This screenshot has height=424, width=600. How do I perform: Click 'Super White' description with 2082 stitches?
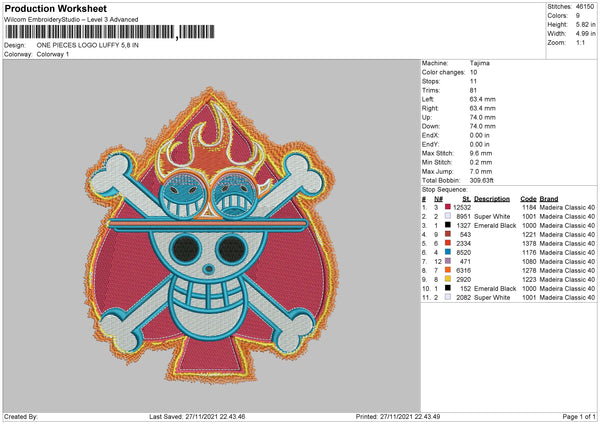tap(492, 297)
